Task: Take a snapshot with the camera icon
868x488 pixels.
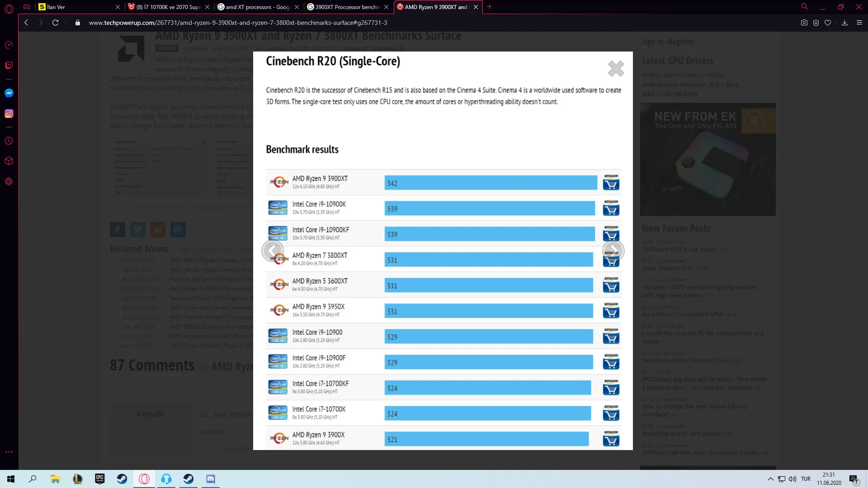Action: 804,23
